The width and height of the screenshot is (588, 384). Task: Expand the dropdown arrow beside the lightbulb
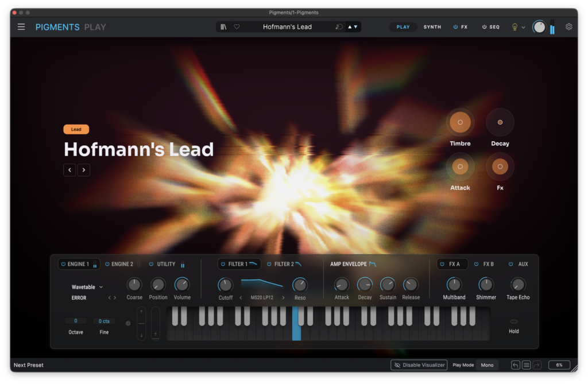[x=523, y=28]
